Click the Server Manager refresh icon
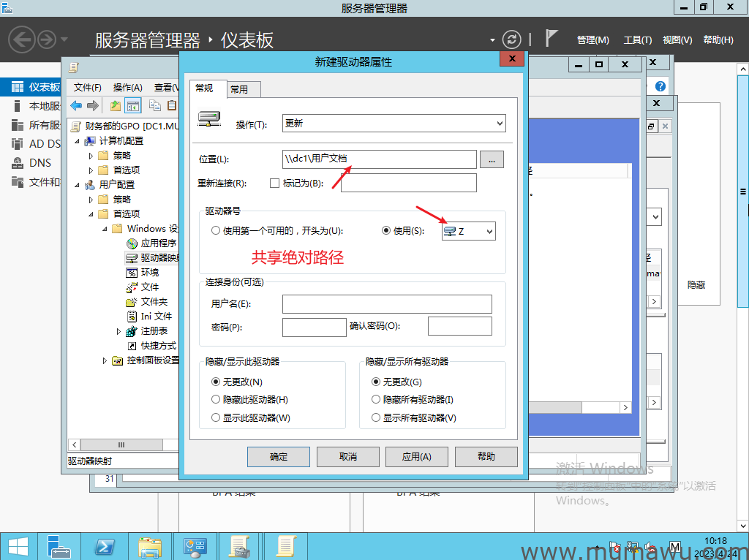The image size is (749, 560). 512,39
